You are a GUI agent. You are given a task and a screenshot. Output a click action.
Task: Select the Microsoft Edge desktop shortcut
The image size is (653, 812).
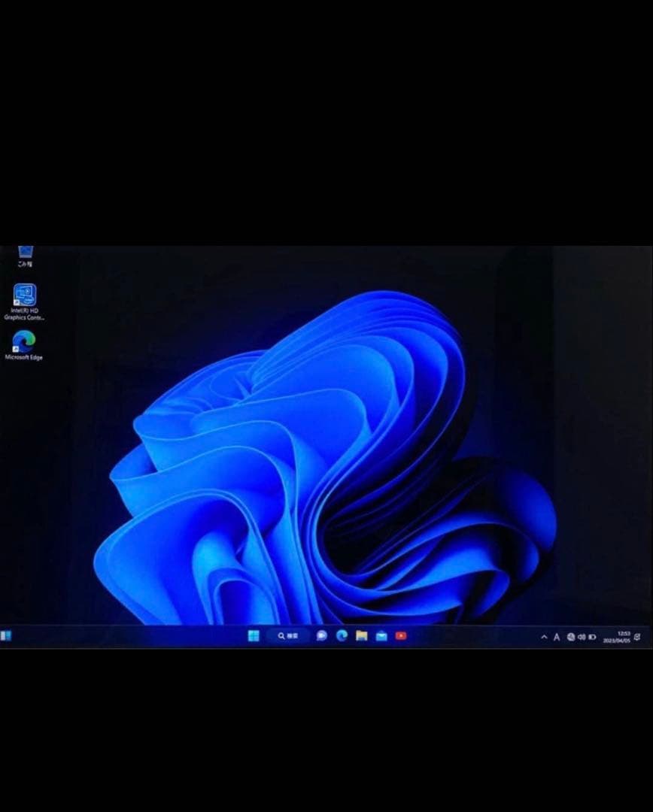24,341
